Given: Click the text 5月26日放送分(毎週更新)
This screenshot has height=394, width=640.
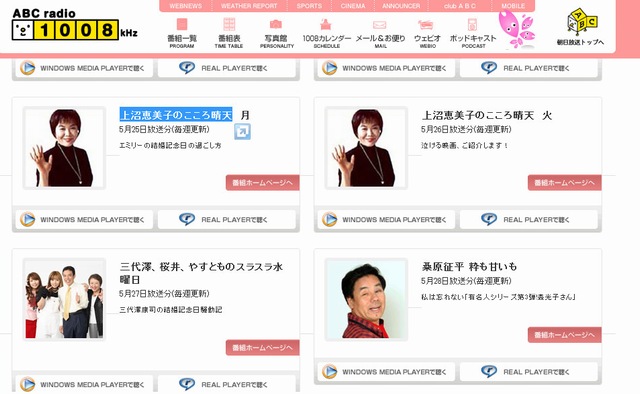Looking at the screenshot, I should (466, 129).
